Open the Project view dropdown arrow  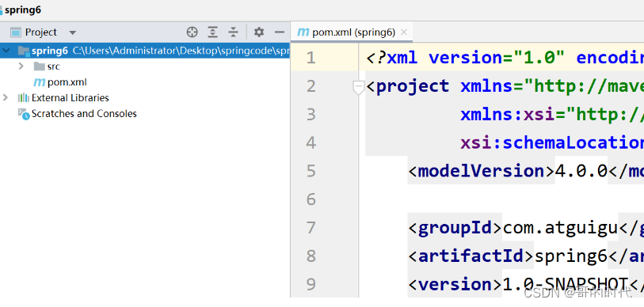[73, 32]
